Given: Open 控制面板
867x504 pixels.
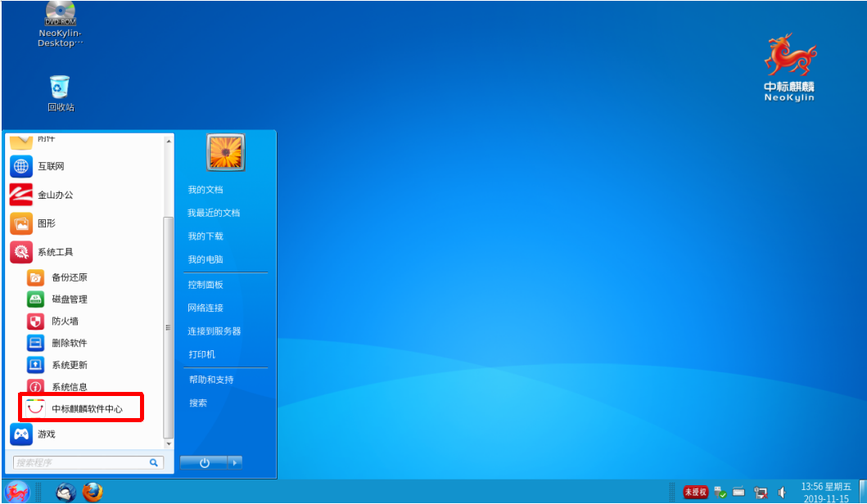Looking at the screenshot, I should click(205, 285).
